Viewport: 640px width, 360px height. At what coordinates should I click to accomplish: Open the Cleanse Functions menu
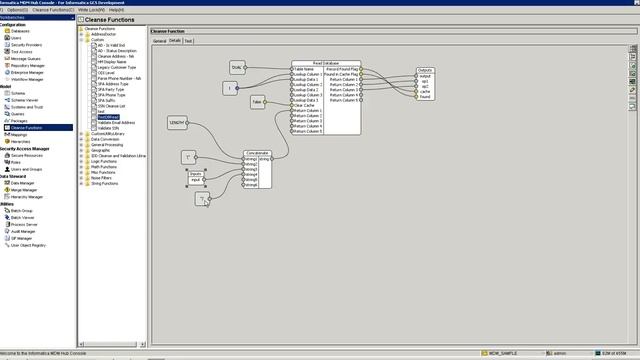coord(53,10)
